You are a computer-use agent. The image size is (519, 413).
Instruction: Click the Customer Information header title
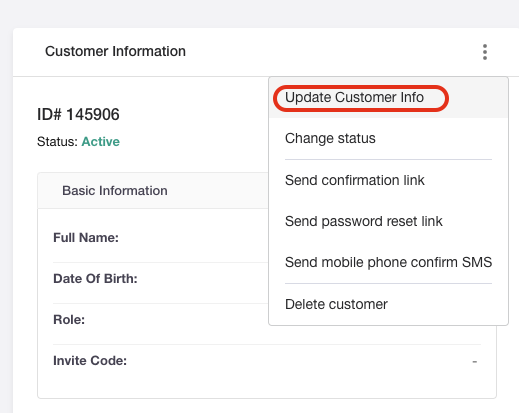coord(115,51)
